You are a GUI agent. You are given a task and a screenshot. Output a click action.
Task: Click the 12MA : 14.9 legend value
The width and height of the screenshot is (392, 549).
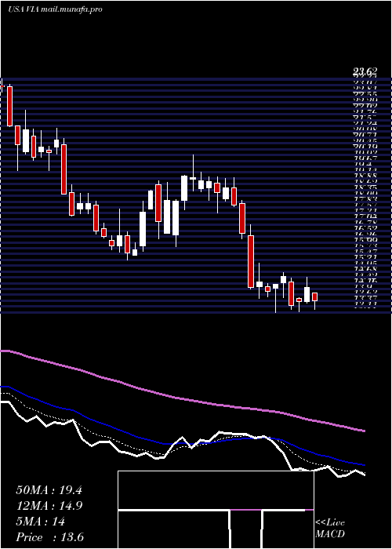pos(49,506)
